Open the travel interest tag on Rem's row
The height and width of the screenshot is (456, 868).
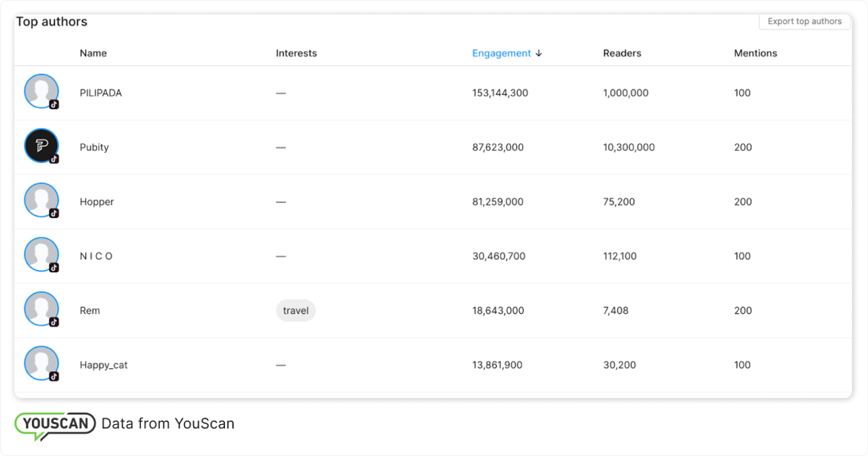(x=296, y=310)
